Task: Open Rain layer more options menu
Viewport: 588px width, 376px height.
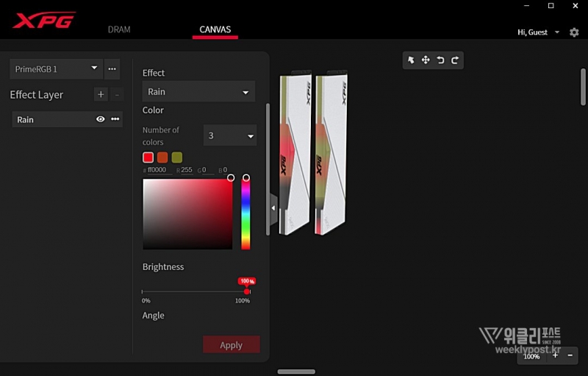Action: coord(115,119)
